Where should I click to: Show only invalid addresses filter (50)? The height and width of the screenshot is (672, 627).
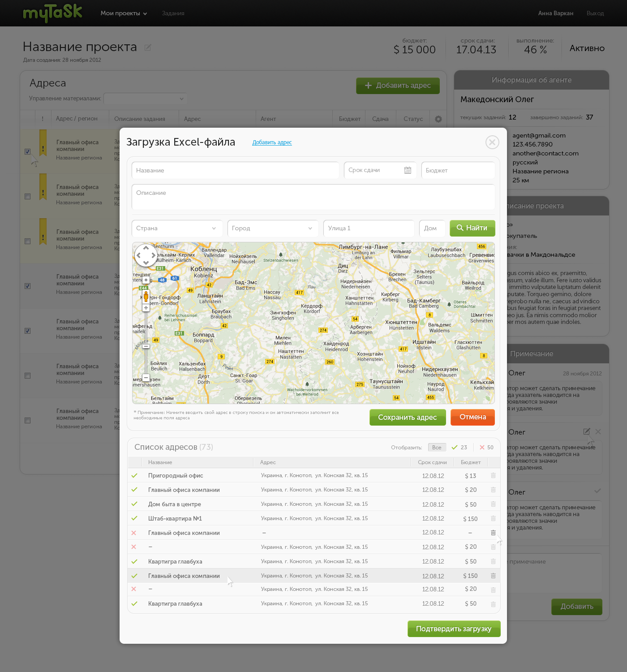point(486,448)
